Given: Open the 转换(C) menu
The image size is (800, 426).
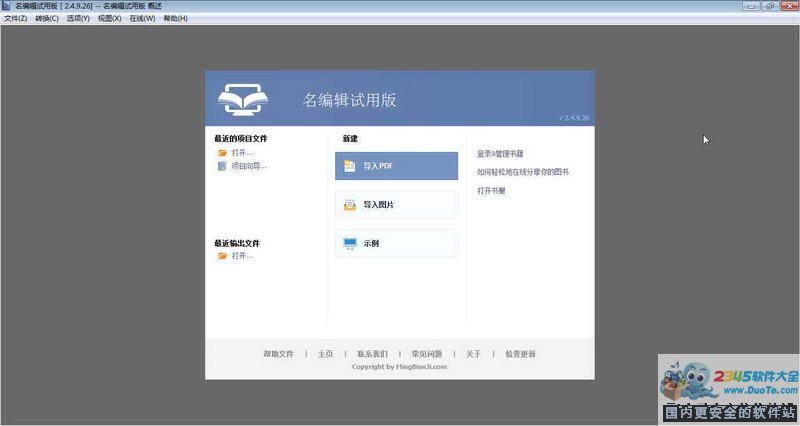Looking at the screenshot, I should pyautogui.click(x=46, y=18).
